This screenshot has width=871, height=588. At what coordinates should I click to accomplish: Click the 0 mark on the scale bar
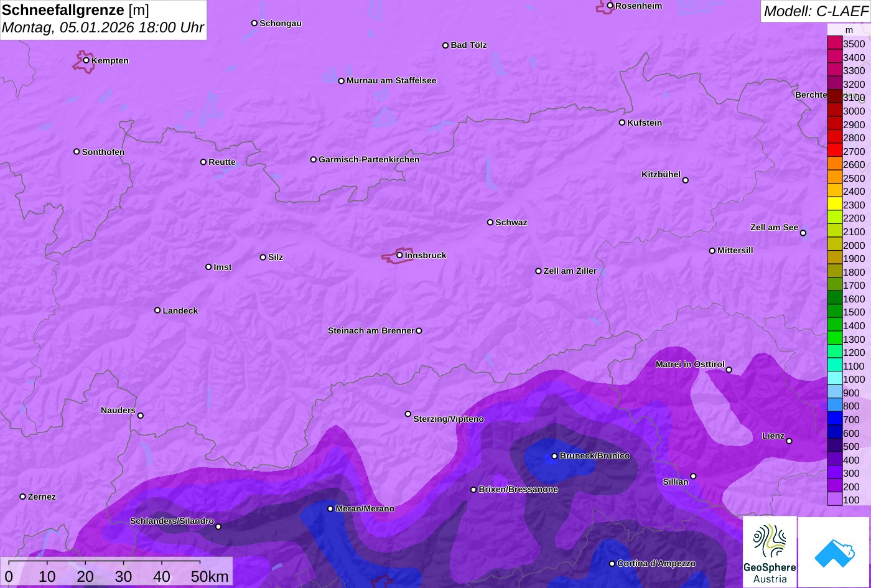[9, 577]
